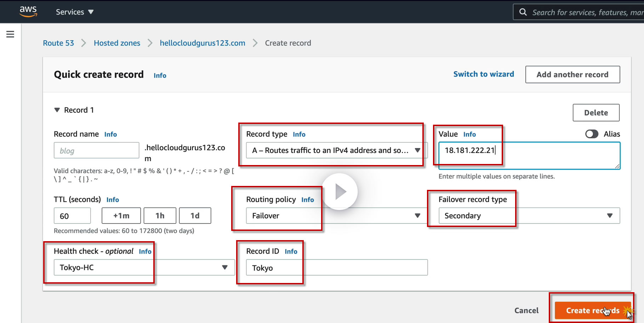The height and width of the screenshot is (323, 644).
Task: Go to Hosted zones breadcrumb
Action: (x=117, y=43)
